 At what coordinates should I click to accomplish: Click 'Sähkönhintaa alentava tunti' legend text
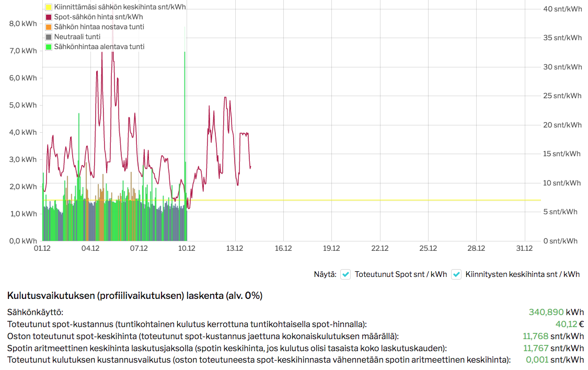click(x=99, y=47)
